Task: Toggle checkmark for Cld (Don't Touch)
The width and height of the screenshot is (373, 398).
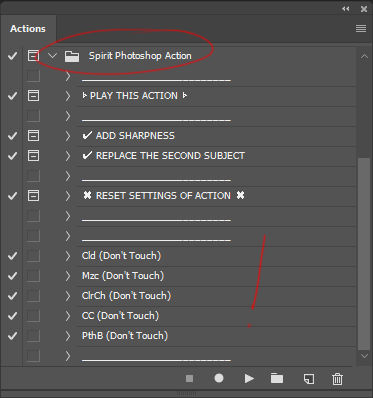Action: [12, 256]
